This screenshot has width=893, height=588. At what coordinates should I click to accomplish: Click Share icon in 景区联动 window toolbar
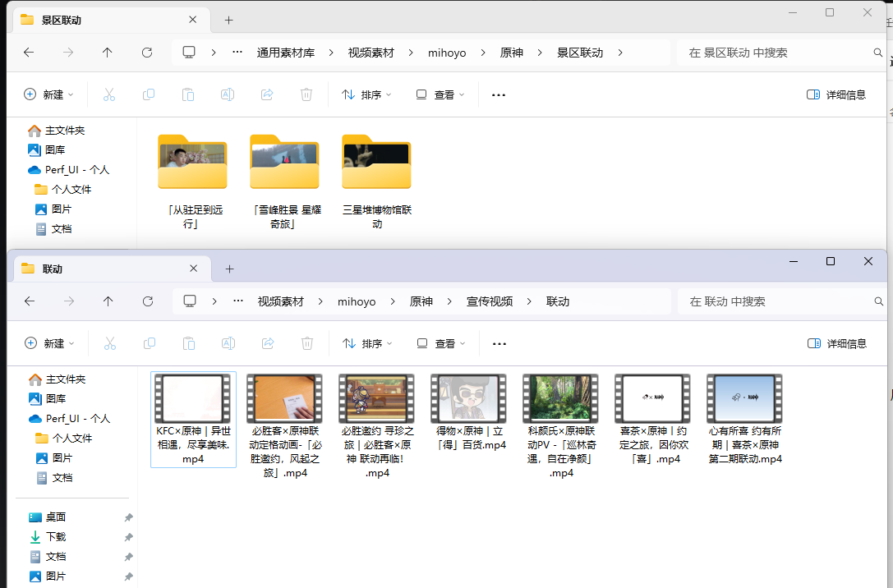point(267,94)
